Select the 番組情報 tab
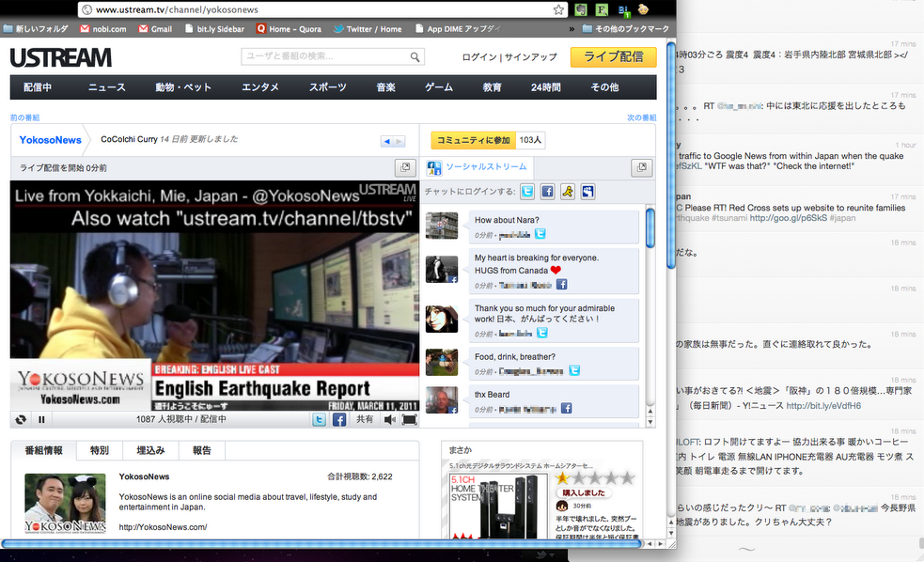 [43, 451]
